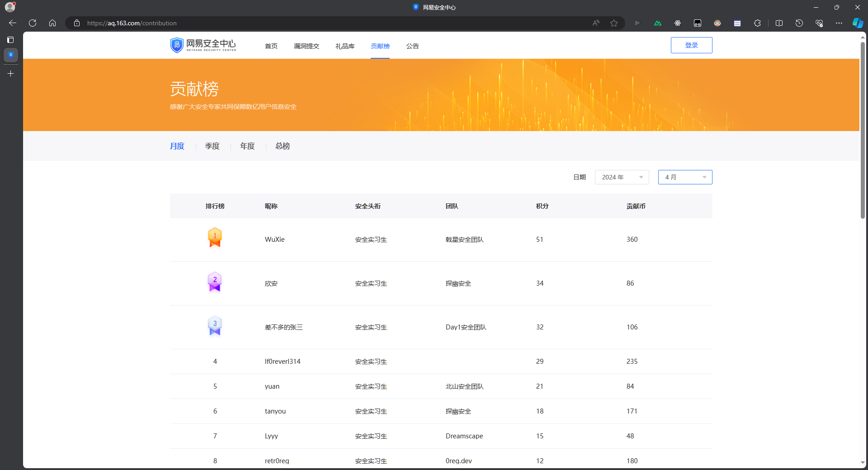Screen dimensions: 868x470
Task: Switch to the 季度 ranking tab
Action: [x=212, y=146]
